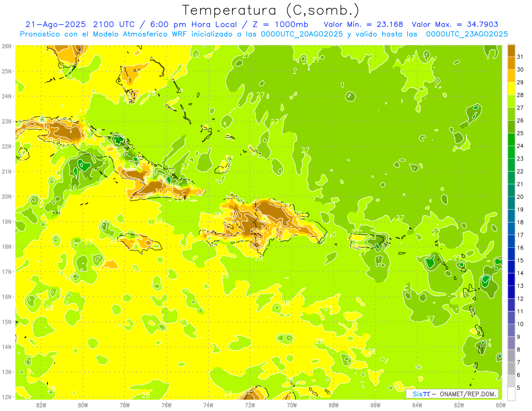Screen dimensions: 532x411
Task: Click the 22N latitude label
Action: click(x=6, y=146)
